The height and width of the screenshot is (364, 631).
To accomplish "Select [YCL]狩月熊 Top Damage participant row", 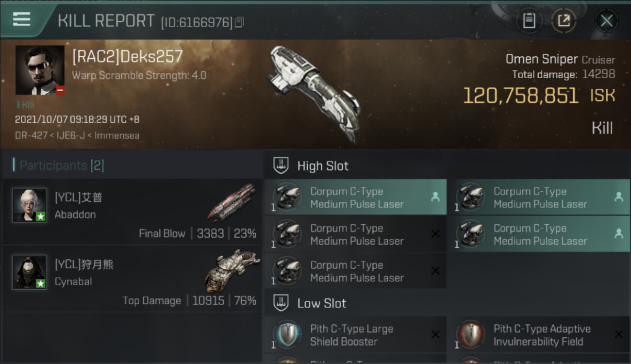I will pos(132,279).
